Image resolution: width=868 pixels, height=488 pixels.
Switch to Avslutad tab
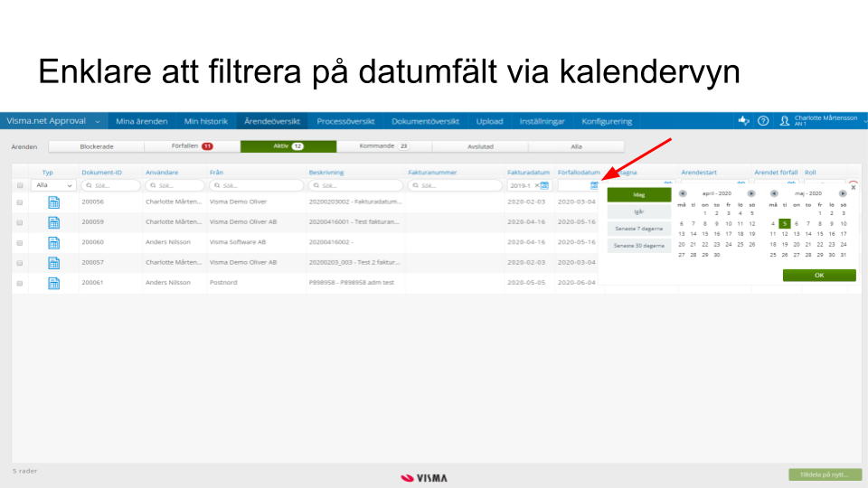tap(480, 146)
